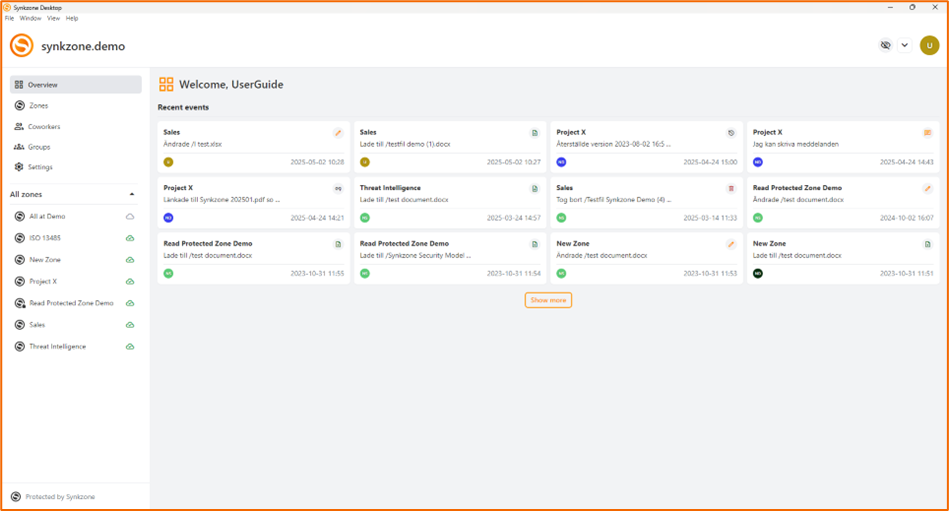Viewport: 949px width, 511px height.
Task: Open the View menu
Action: click(x=53, y=18)
